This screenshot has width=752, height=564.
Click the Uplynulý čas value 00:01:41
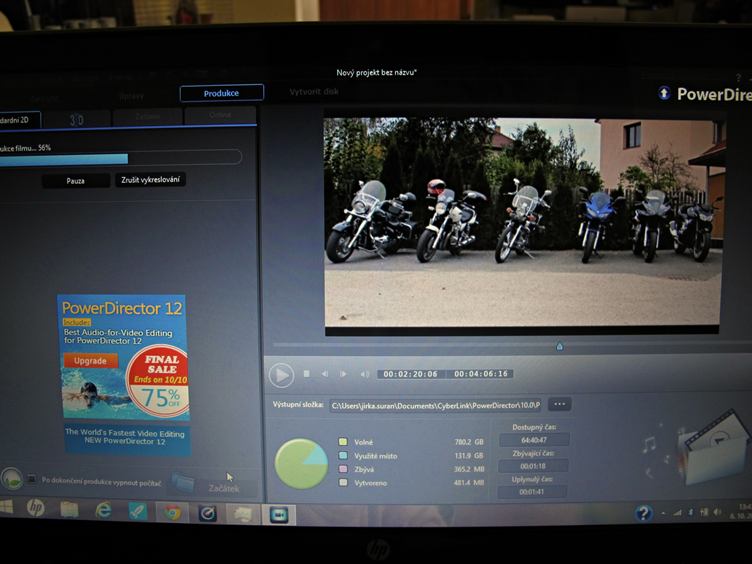(532, 492)
